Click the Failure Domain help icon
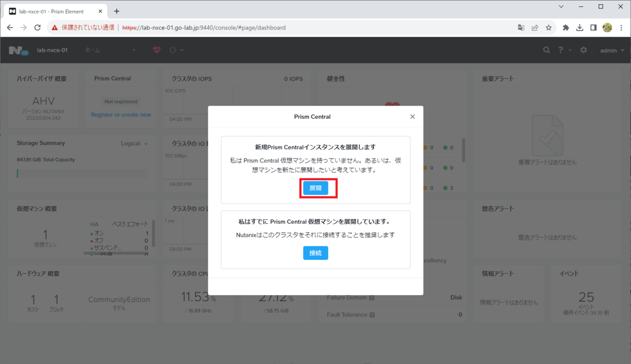Image resolution: width=631 pixels, height=364 pixels. tap(372, 298)
